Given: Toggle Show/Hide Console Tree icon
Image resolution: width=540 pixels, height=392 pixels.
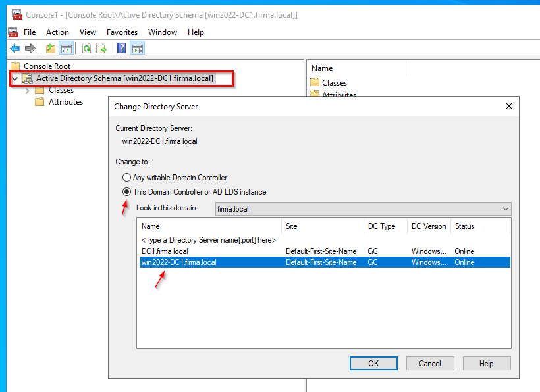Looking at the screenshot, I should click(66, 48).
